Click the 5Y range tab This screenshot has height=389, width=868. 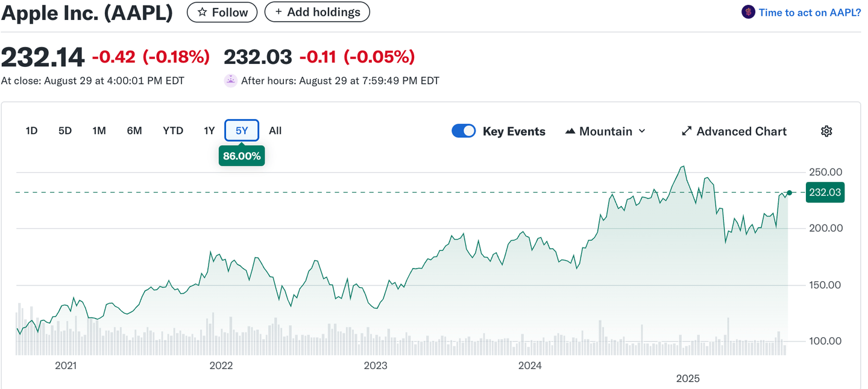(x=242, y=131)
